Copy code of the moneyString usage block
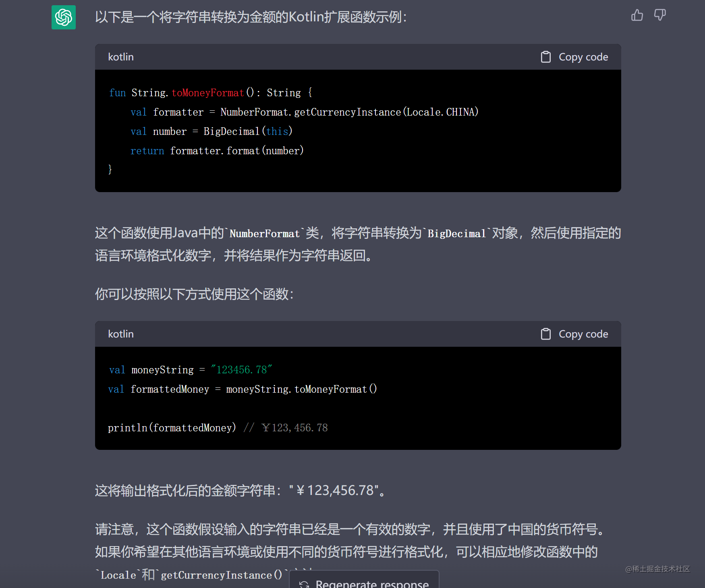 (574, 334)
